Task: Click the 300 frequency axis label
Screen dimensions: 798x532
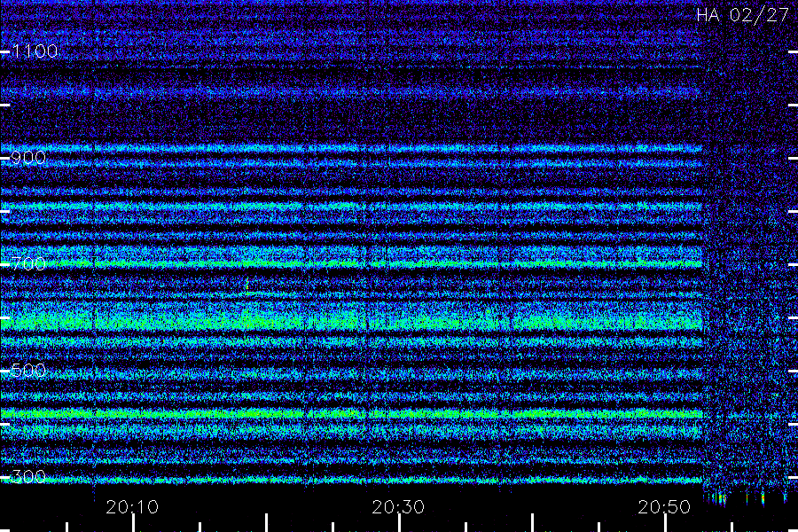Action: click(28, 476)
